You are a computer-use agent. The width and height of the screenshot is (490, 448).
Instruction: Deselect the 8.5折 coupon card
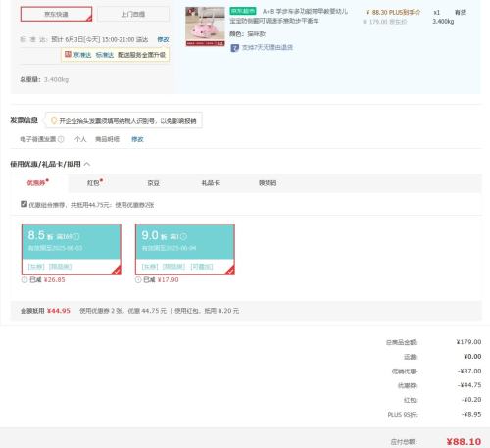(x=72, y=249)
